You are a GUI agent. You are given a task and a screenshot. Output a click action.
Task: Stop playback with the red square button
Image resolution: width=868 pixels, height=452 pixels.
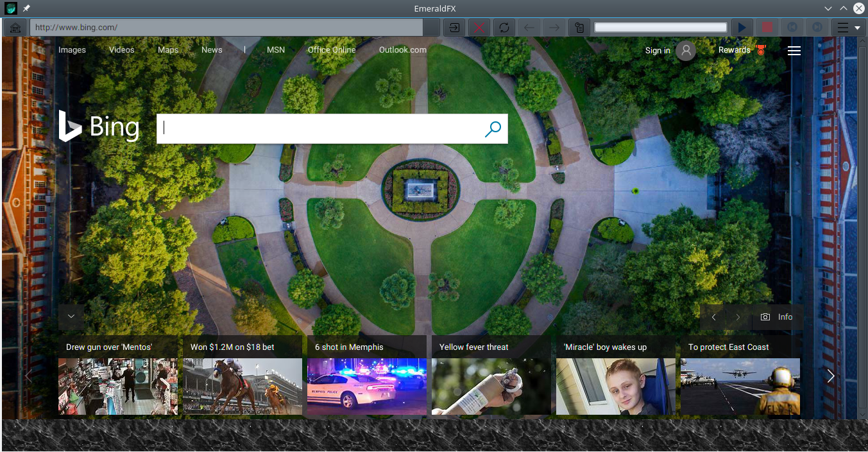tap(767, 28)
